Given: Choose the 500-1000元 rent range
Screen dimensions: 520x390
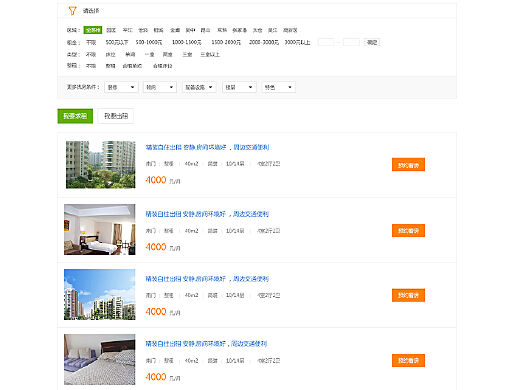Looking at the screenshot, I should (x=149, y=42).
